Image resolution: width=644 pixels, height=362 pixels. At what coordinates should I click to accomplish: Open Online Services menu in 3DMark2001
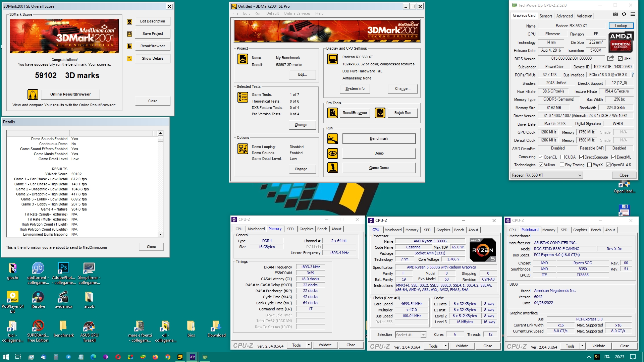pyautogui.click(x=297, y=13)
